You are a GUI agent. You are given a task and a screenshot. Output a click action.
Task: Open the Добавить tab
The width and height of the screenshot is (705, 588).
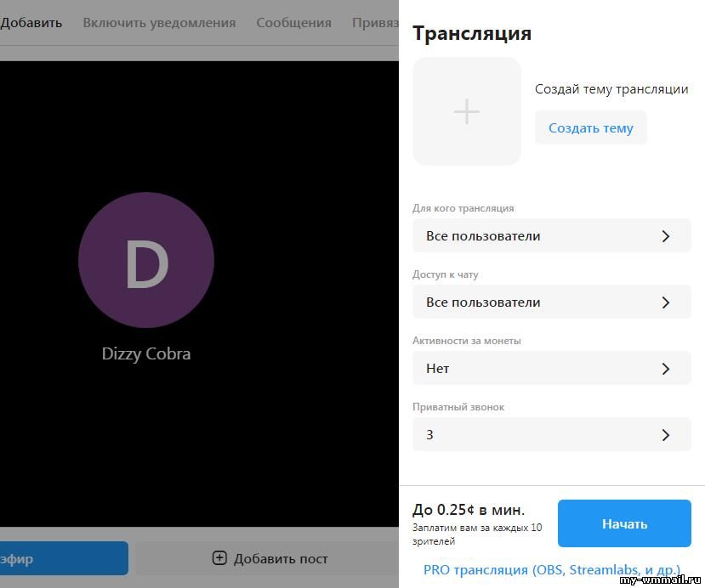click(31, 22)
